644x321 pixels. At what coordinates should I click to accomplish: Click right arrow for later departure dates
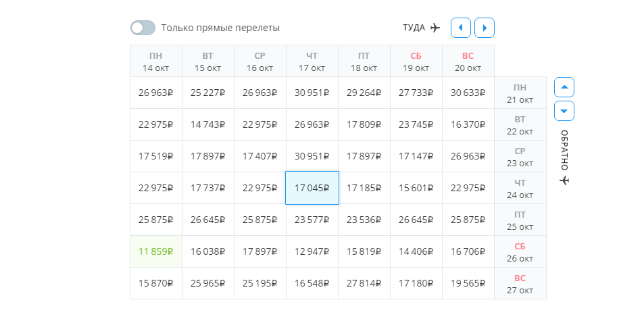485,28
